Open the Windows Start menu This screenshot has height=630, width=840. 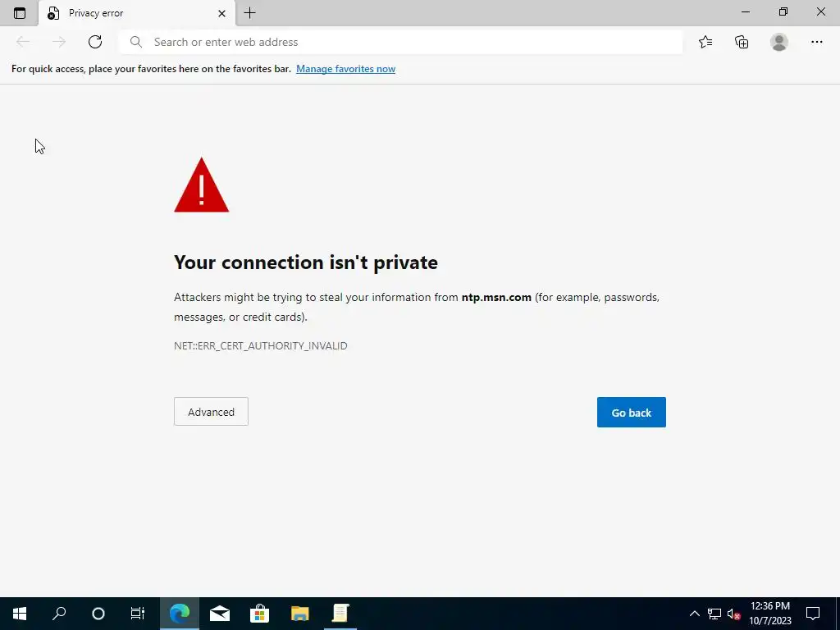[x=20, y=614]
